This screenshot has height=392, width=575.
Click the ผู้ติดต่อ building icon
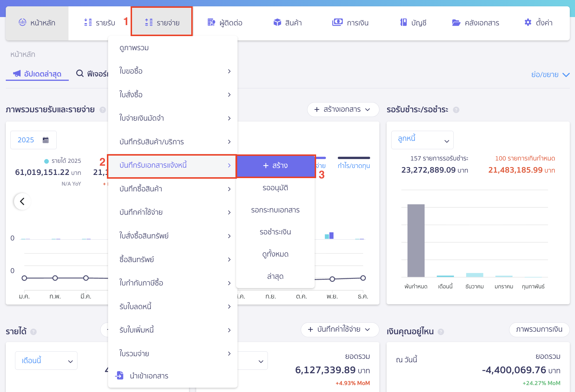click(211, 23)
